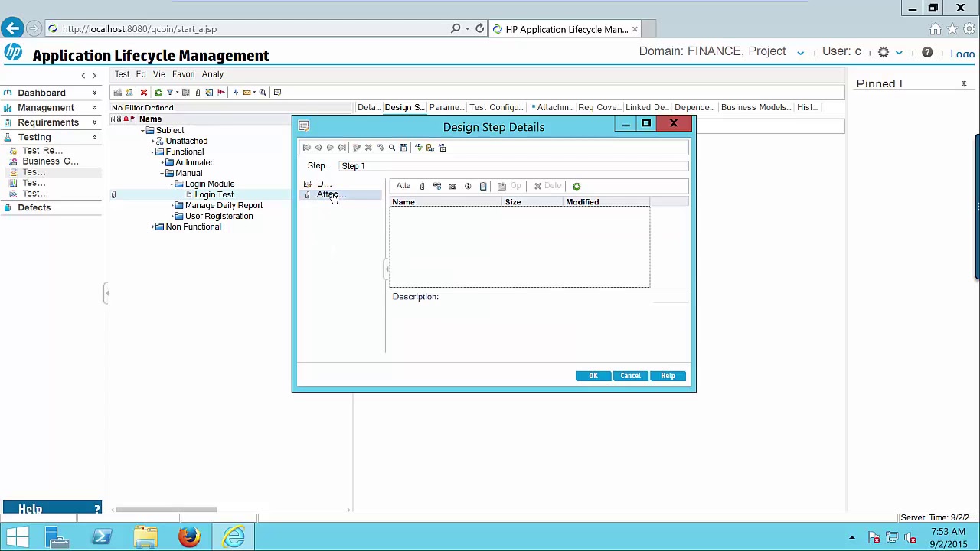The width and height of the screenshot is (980, 551).
Task: Open the Defects module in sidebar
Action: [x=34, y=208]
